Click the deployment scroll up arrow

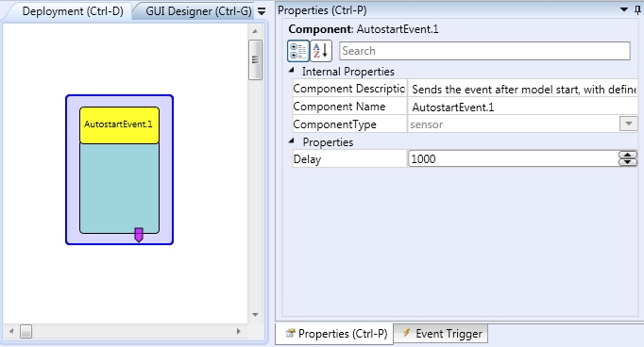[255, 31]
